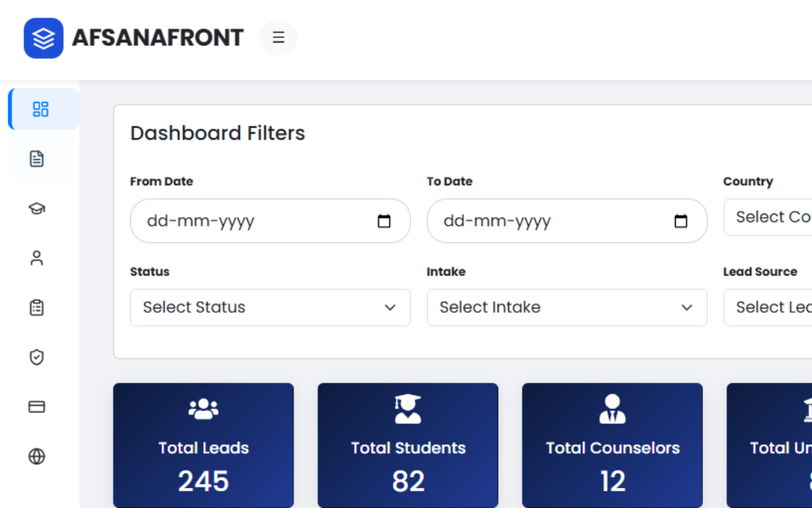This screenshot has height=508, width=812.
Task: Open the To Date calendar picker icon
Action: point(680,221)
